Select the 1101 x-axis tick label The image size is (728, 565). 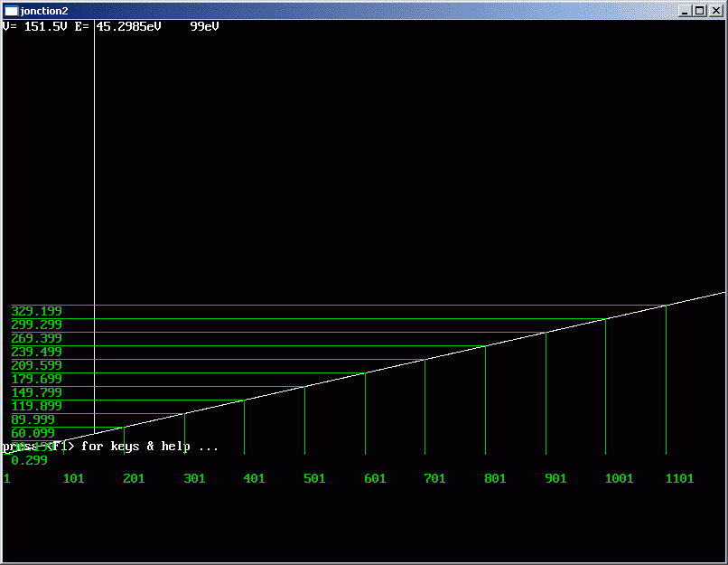coord(679,478)
